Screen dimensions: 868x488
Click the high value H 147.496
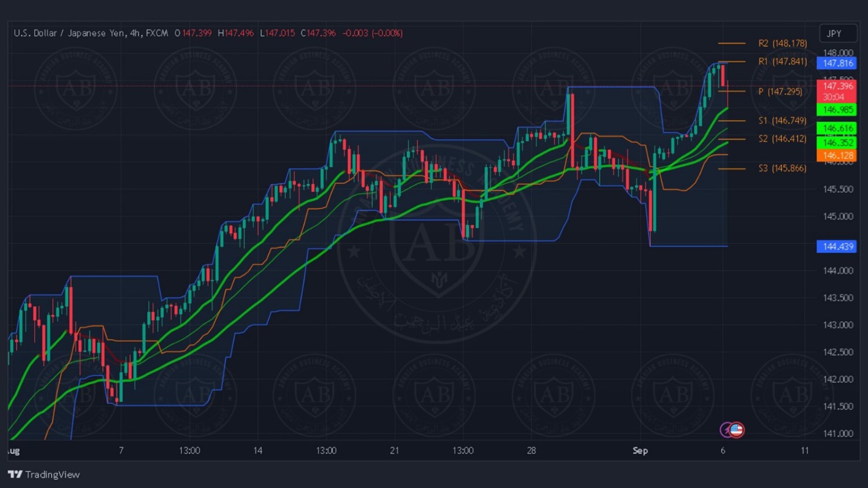point(236,33)
